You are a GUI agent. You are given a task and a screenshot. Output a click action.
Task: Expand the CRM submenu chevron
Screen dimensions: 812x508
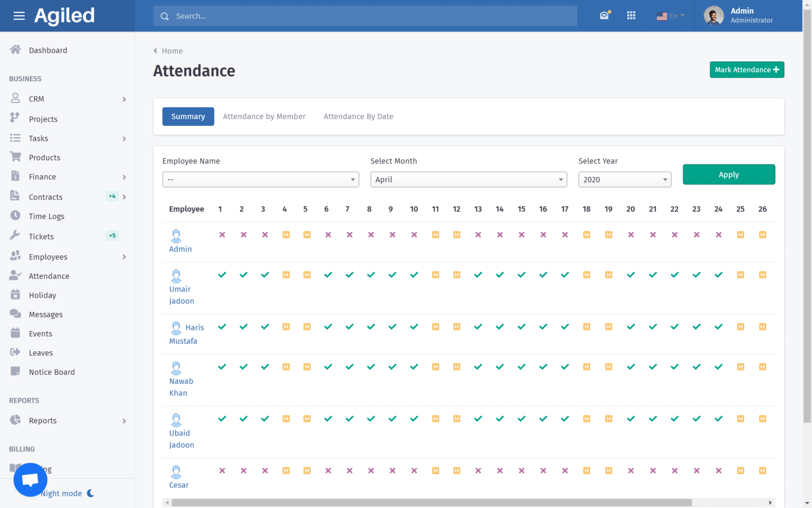(x=124, y=99)
